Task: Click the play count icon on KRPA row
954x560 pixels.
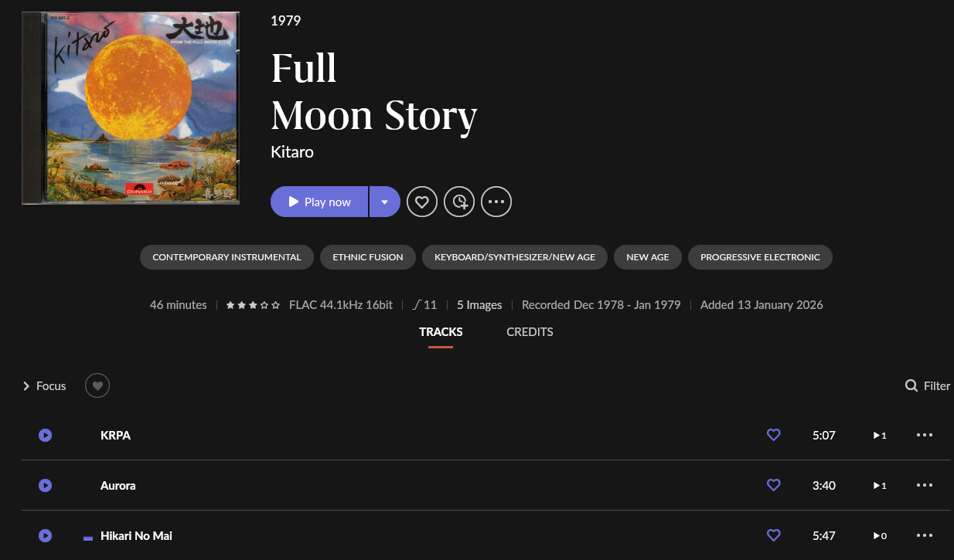Action: tap(880, 436)
